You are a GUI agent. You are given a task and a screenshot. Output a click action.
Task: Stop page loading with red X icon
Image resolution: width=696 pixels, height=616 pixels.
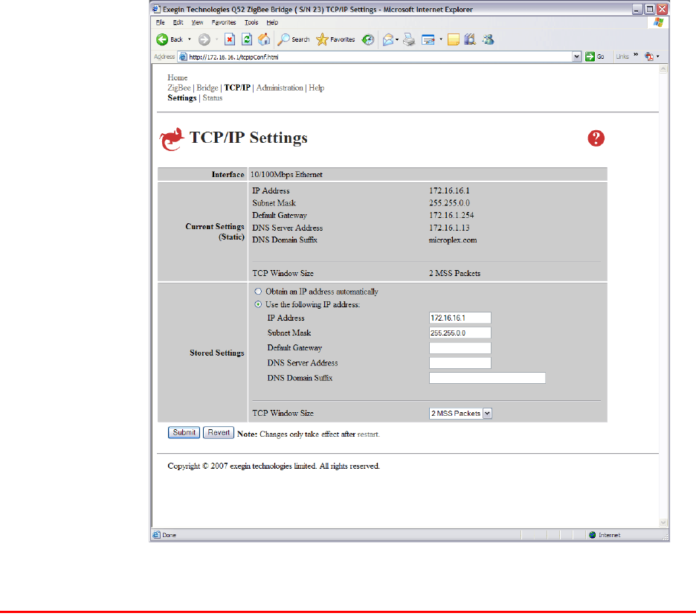click(x=230, y=39)
